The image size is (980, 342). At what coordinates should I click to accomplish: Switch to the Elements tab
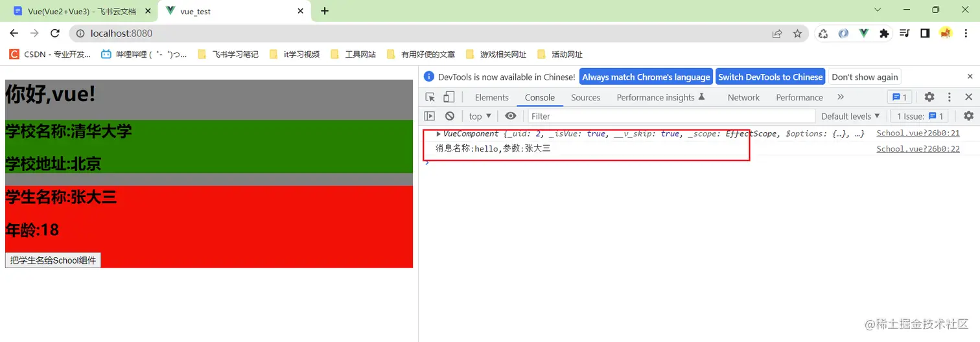pos(491,97)
